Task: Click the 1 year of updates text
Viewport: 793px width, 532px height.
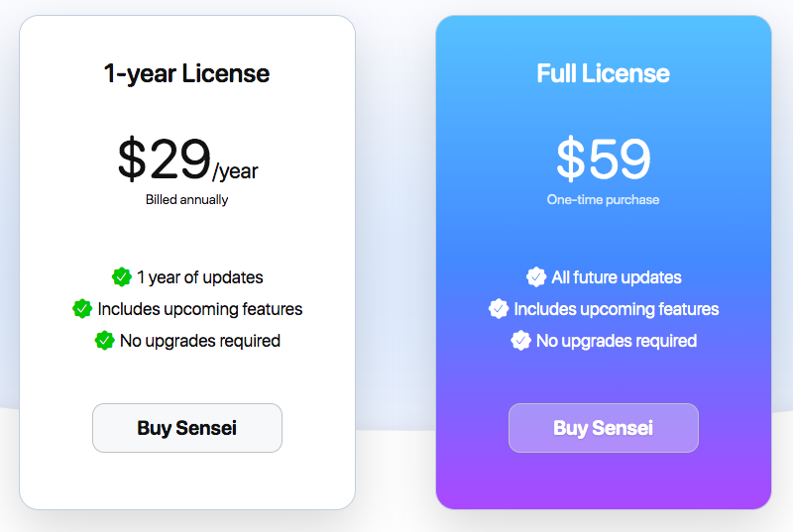Action: [x=200, y=277]
